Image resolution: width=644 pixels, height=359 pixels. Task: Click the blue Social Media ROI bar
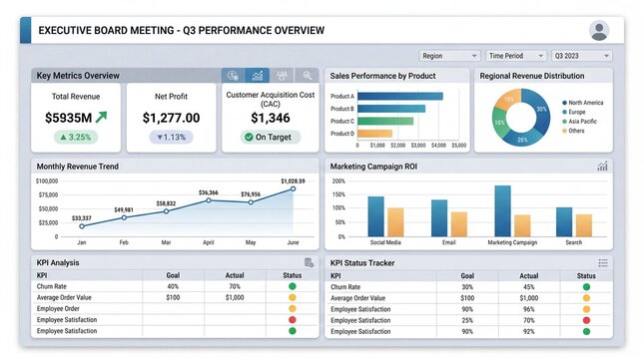click(x=375, y=216)
